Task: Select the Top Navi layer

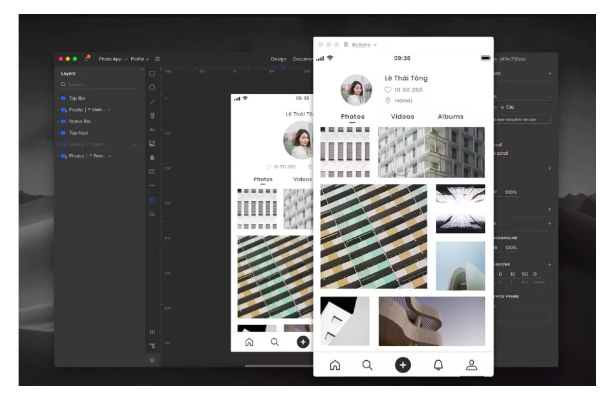Action: pyautogui.click(x=100, y=133)
